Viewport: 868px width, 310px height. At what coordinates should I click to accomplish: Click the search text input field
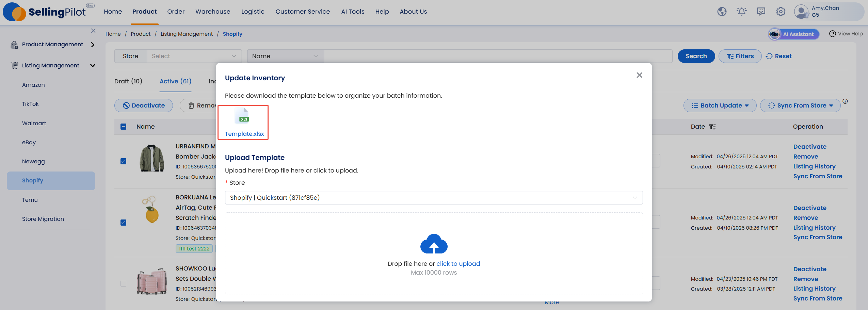click(x=498, y=56)
